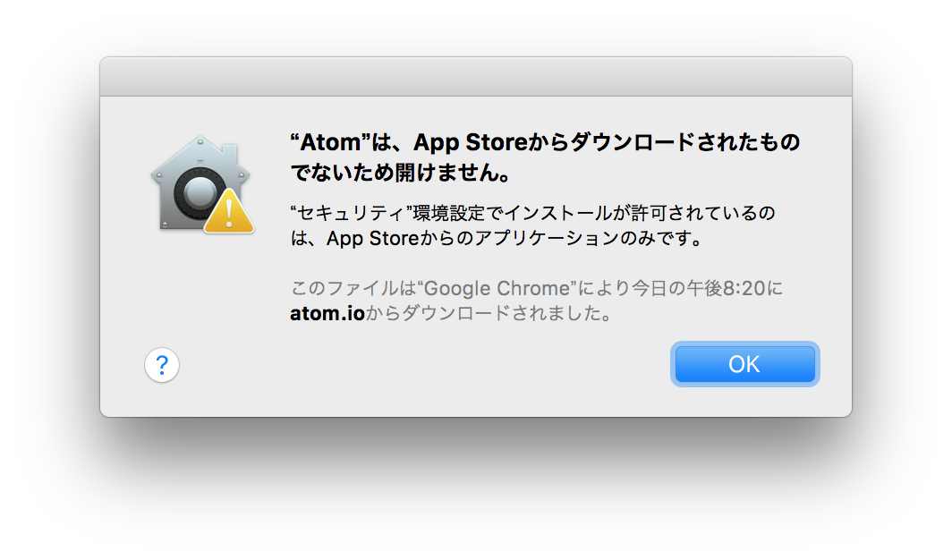
Task: Click “App Store” in the explanation paragraph
Action: coord(373,239)
